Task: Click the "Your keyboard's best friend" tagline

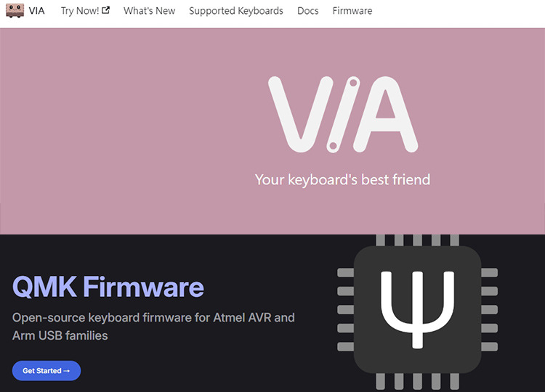Action: (342, 179)
